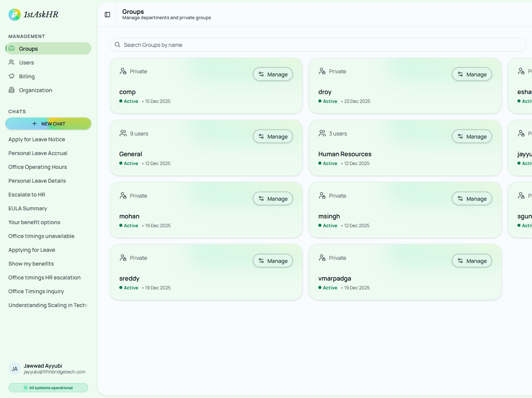Click the 1stAskHR logo icon
Screen dimensions: 532x398
(15, 15)
